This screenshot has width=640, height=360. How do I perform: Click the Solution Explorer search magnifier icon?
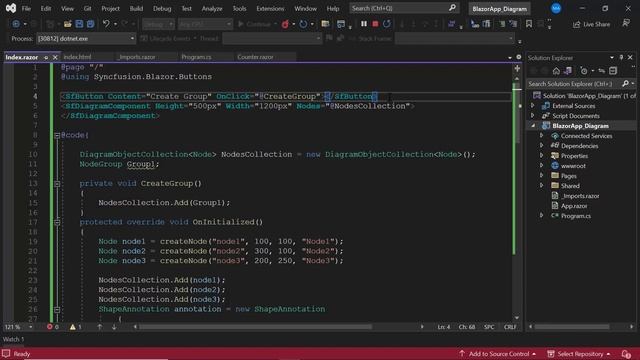(x=625, y=84)
